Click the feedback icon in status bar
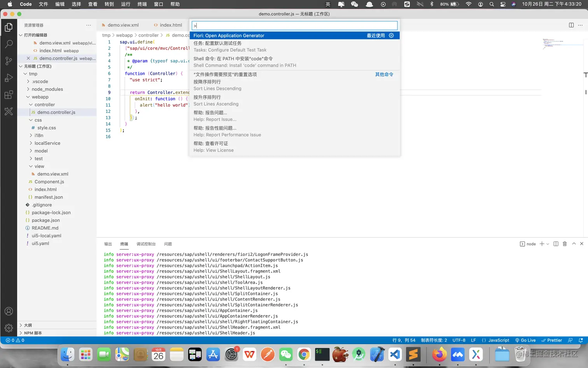The image size is (588, 368). (570, 340)
